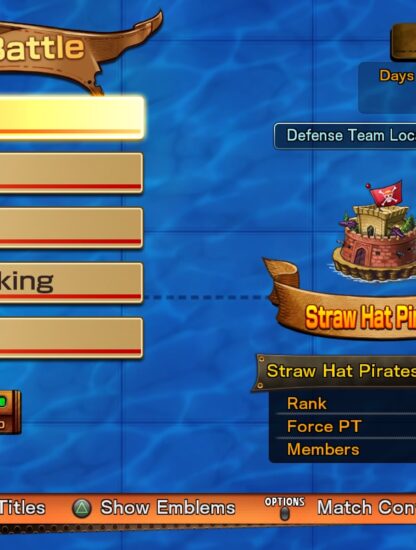The width and height of the screenshot is (416, 550).
Task: Choose the menu entry ending in 'king'
Action: pos(71,283)
